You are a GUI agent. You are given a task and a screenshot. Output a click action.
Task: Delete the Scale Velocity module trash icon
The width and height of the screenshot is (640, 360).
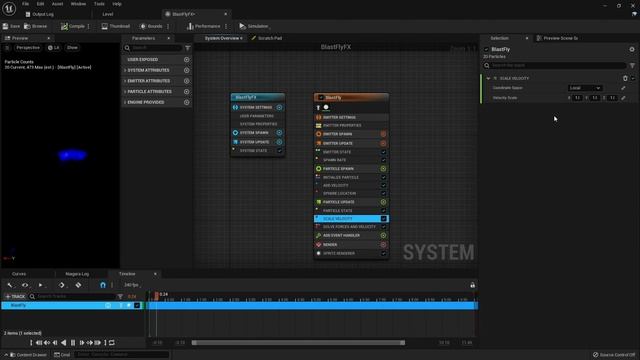pyautogui.click(x=625, y=78)
